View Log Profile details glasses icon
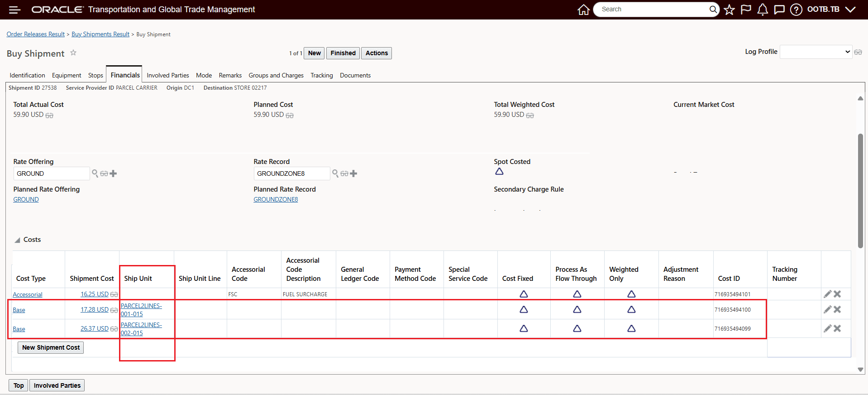 (x=858, y=53)
